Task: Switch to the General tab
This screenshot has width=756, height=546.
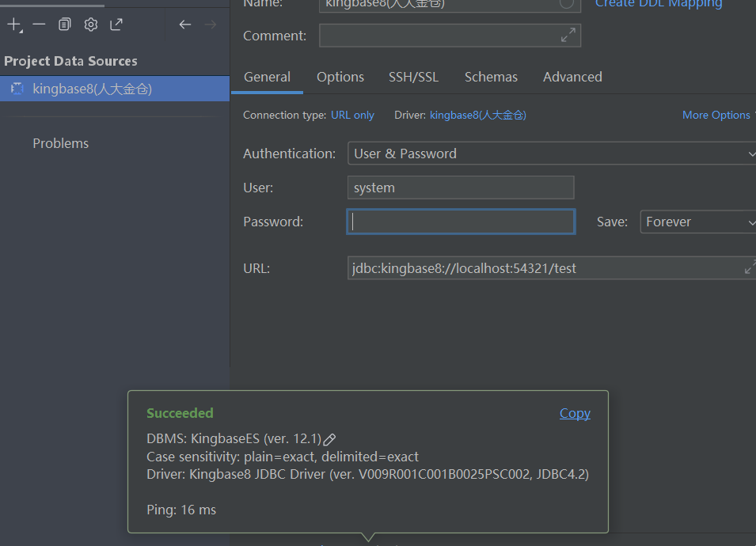Action: coord(267,77)
